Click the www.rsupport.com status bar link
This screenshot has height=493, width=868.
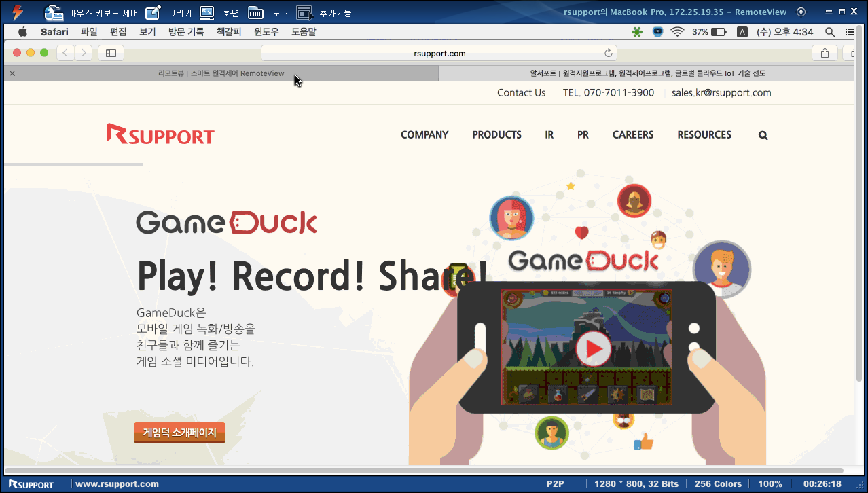pyautogui.click(x=117, y=484)
